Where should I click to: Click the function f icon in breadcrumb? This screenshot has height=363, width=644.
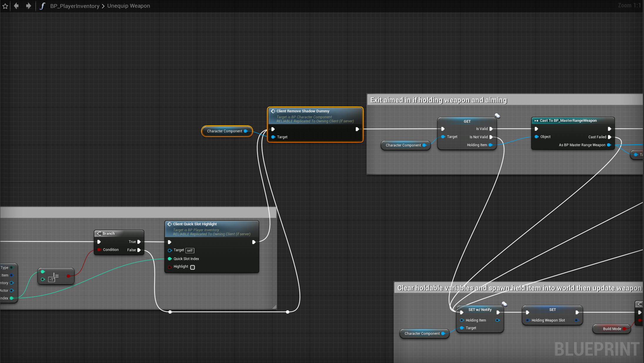coord(42,6)
